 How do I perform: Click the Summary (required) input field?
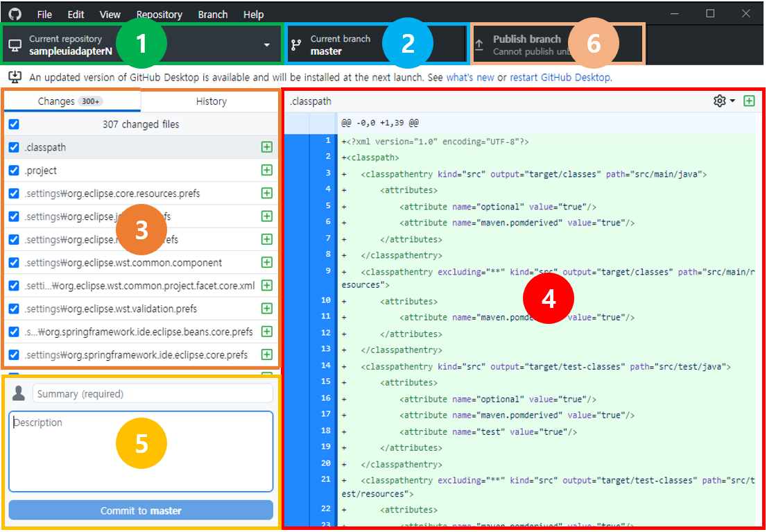tap(153, 393)
